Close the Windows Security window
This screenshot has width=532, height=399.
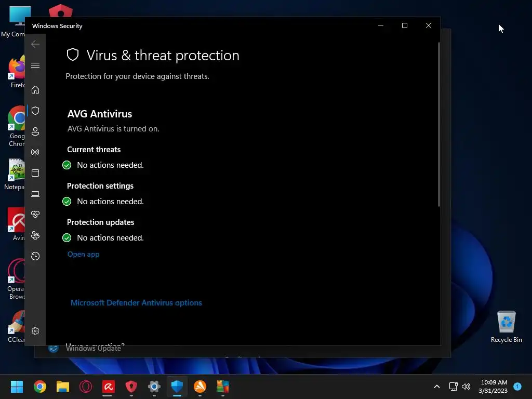pyautogui.click(x=429, y=25)
